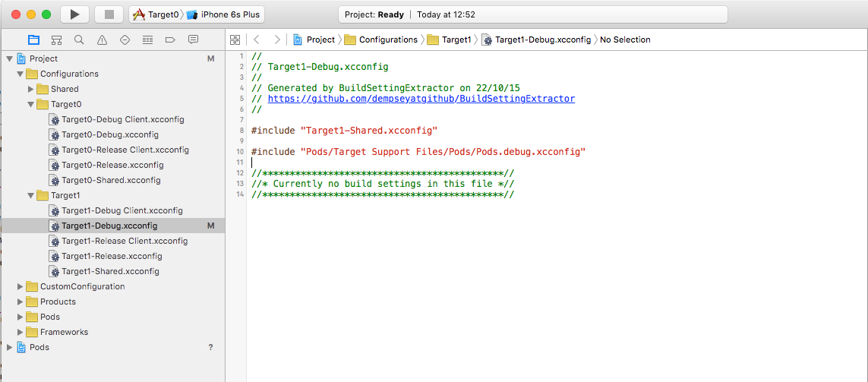Show the Report navigator
868x382 pixels.
(193, 39)
